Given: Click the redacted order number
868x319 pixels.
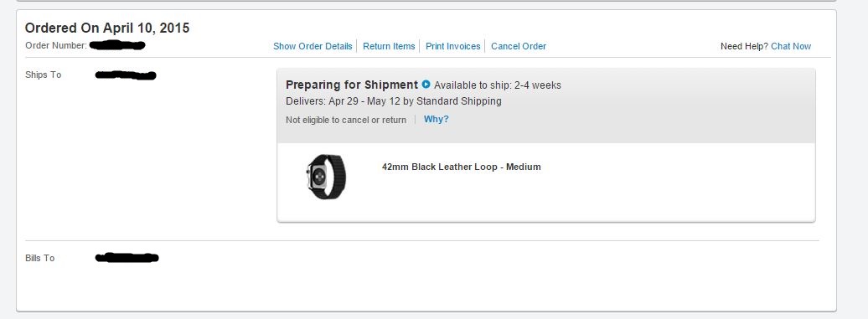Looking at the screenshot, I should pos(117,45).
